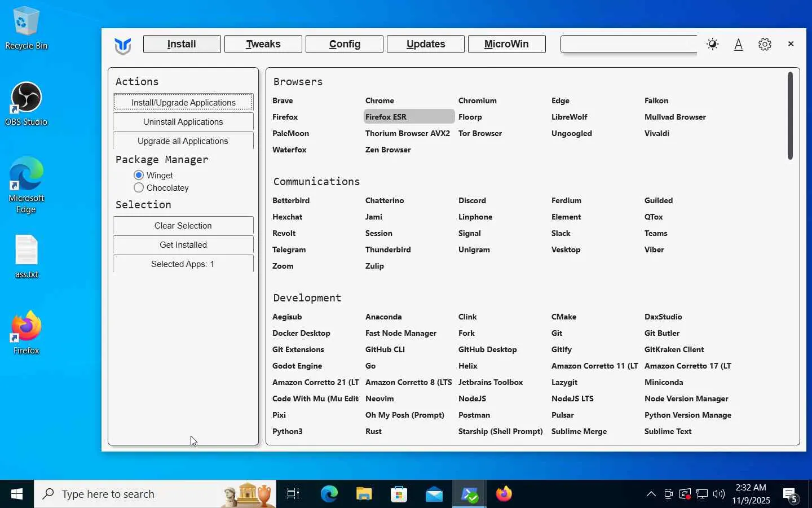Open Microsoft Store from the taskbar
The image size is (812, 508).
coord(399,494)
